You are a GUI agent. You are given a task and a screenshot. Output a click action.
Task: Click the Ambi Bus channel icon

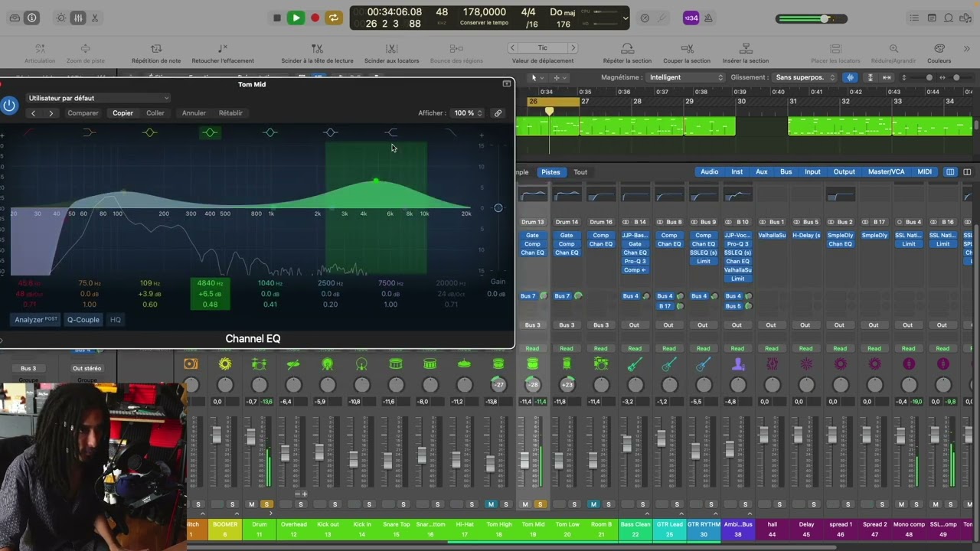(x=738, y=364)
